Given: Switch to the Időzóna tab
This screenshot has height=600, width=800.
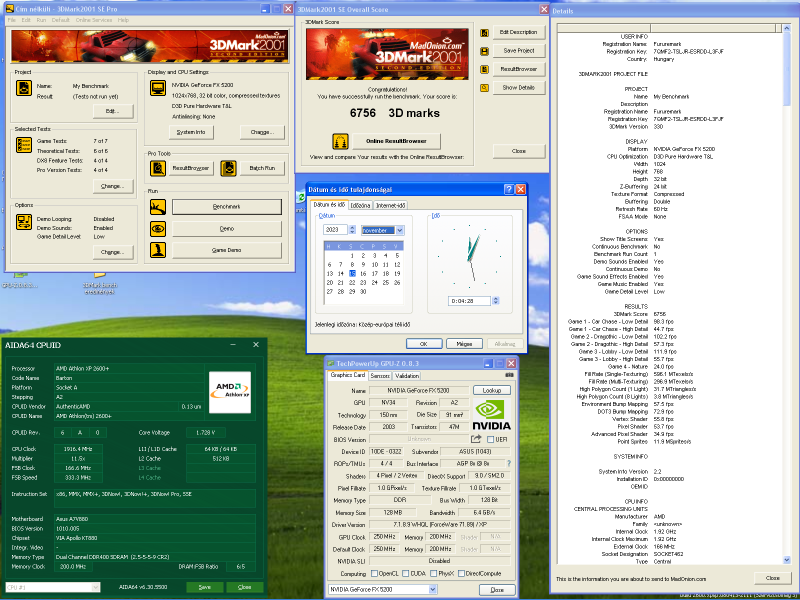Looking at the screenshot, I should pos(360,205).
